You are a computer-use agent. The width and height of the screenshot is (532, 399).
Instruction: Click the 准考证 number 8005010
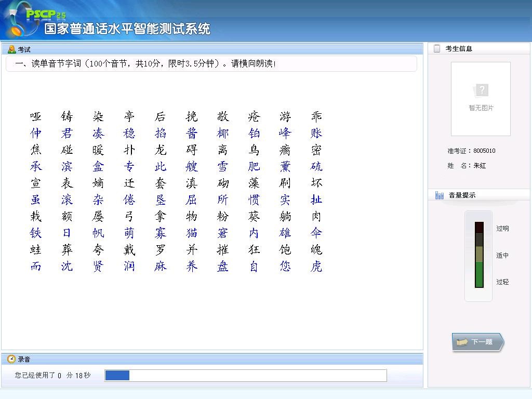click(x=484, y=151)
